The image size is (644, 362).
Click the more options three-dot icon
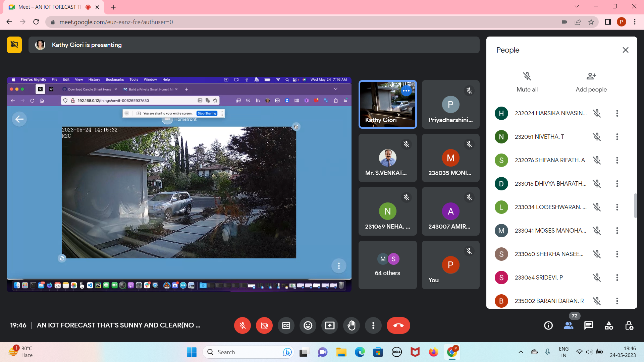373,325
